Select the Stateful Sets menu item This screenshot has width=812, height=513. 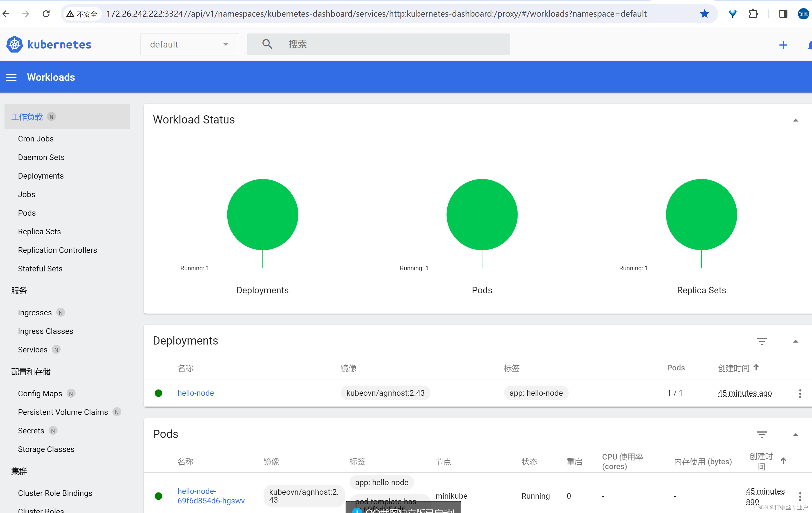[40, 268]
